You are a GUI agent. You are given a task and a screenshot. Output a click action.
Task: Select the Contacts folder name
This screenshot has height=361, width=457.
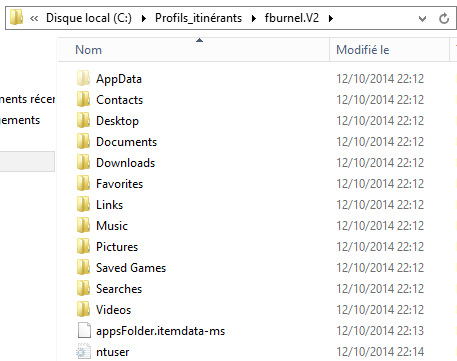click(120, 100)
